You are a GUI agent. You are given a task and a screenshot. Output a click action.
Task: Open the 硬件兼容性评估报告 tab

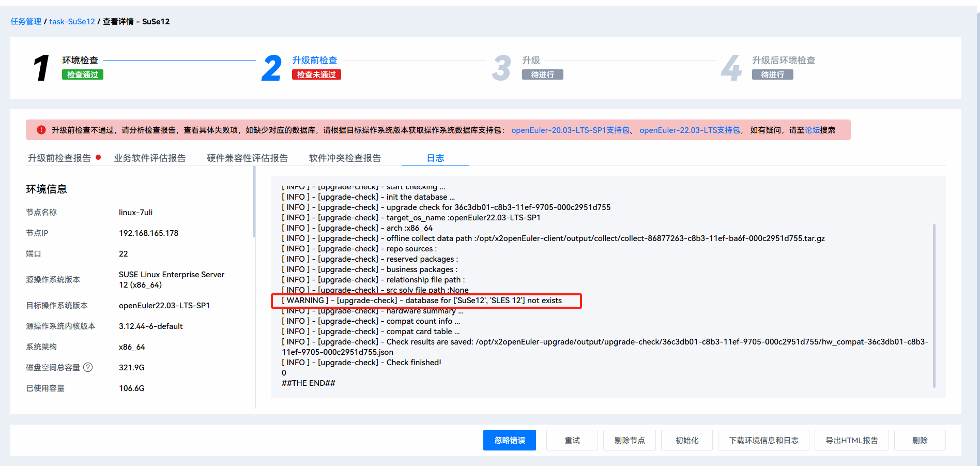tap(247, 158)
